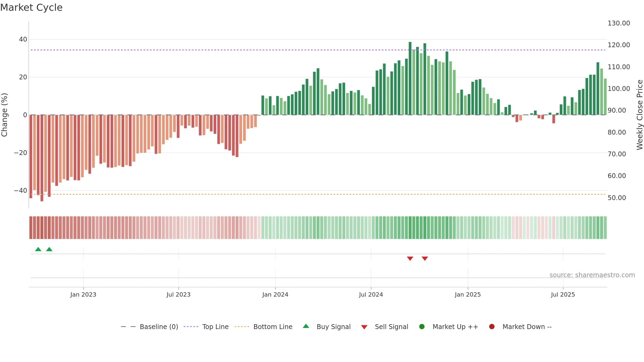Click the 40 tick on change axis
Screen dimensions: 644x362
(23, 39)
